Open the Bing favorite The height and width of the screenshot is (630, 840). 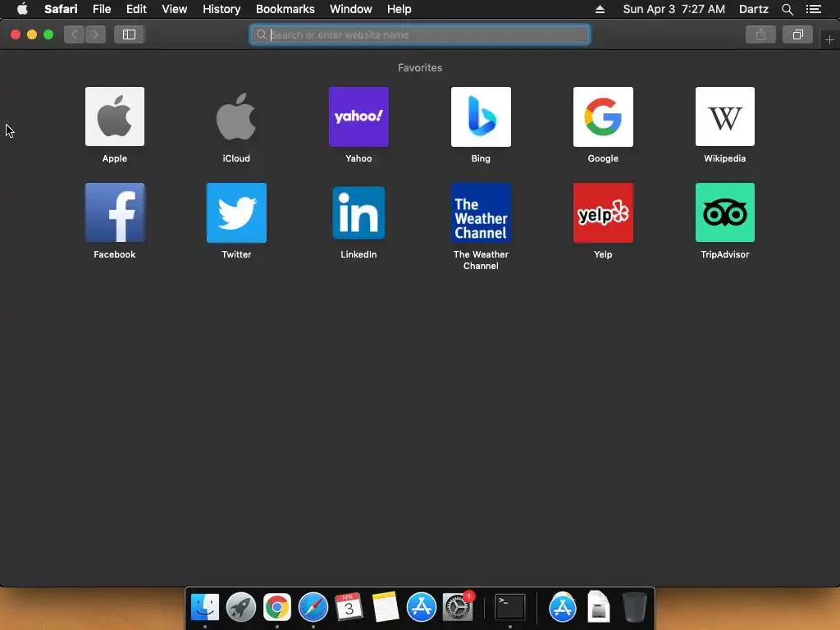pyautogui.click(x=481, y=116)
